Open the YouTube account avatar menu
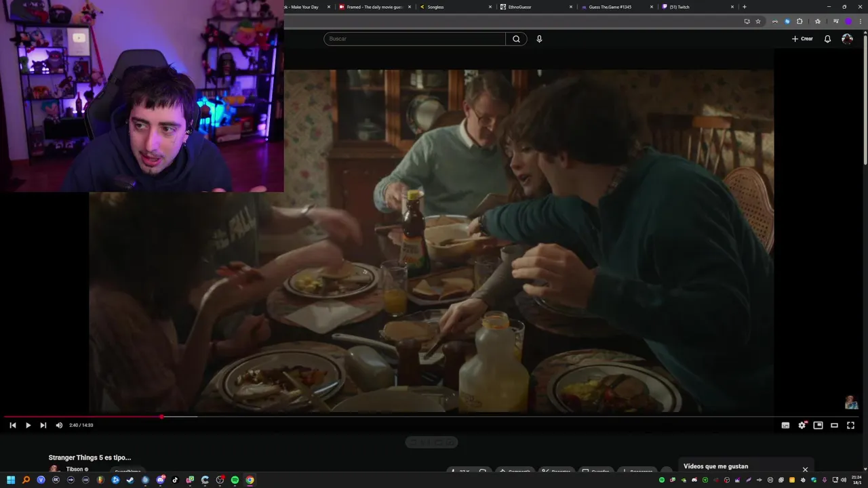The height and width of the screenshot is (488, 868). click(x=847, y=39)
